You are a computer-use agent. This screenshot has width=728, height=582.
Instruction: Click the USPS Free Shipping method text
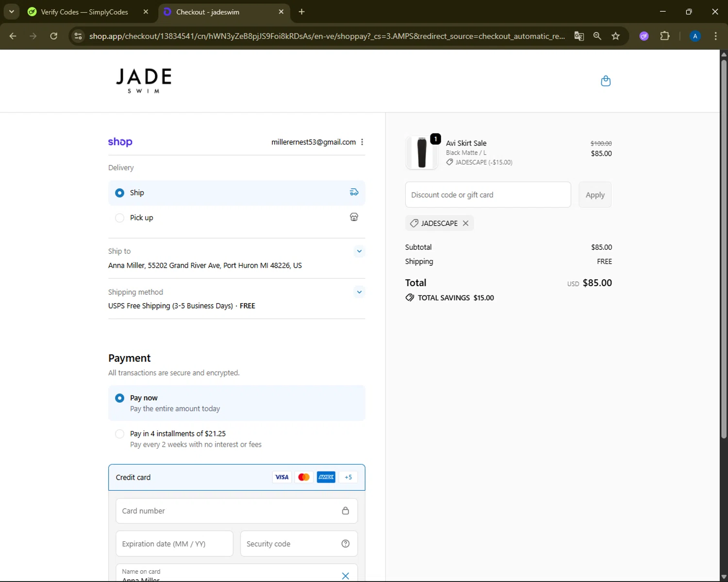pos(182,306)
